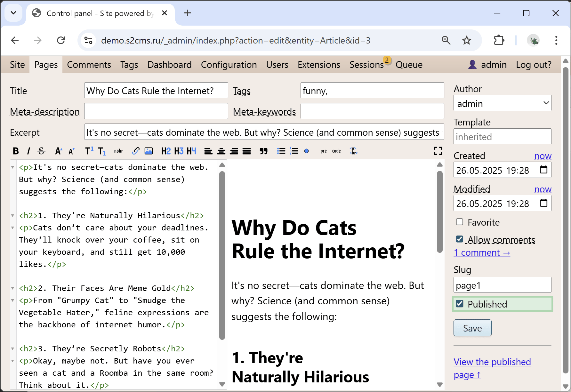The image size is (571, 392).
Task: Insert H3 heading
Action: click(179, 151)
